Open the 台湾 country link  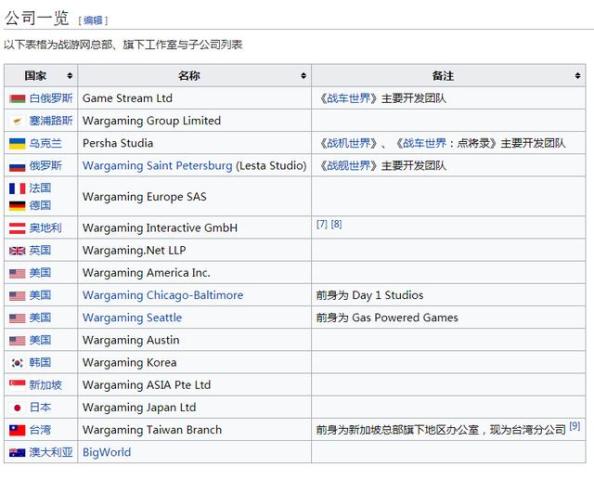40,430
